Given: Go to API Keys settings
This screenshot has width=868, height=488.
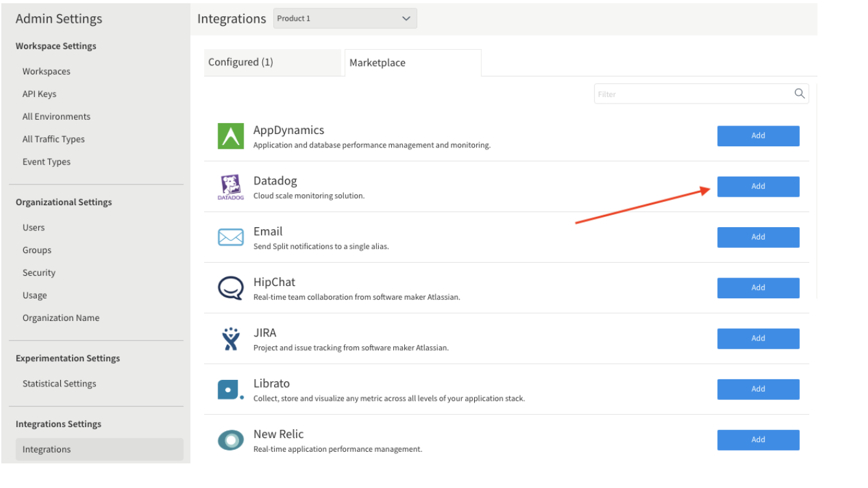Looking at the screenshot, I should click(x=40, y=94).
